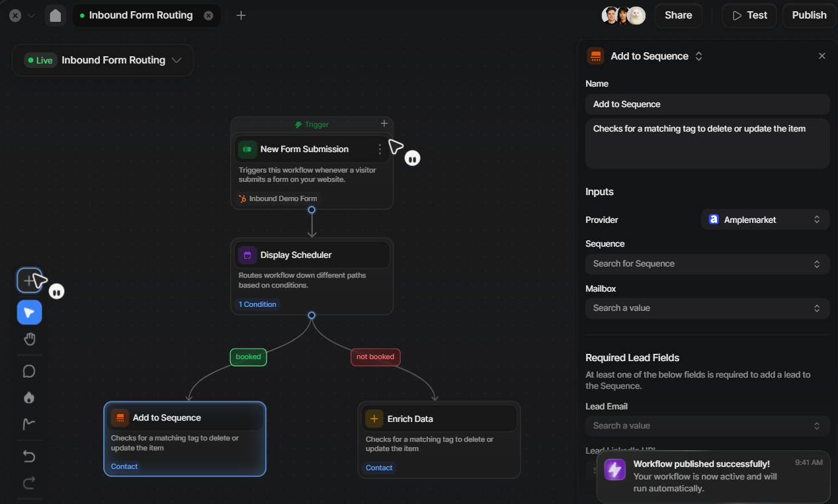The image size is (838, 504).
Task: Open the Lead Email Search a value dropdown
Action: tap(707, 426)
